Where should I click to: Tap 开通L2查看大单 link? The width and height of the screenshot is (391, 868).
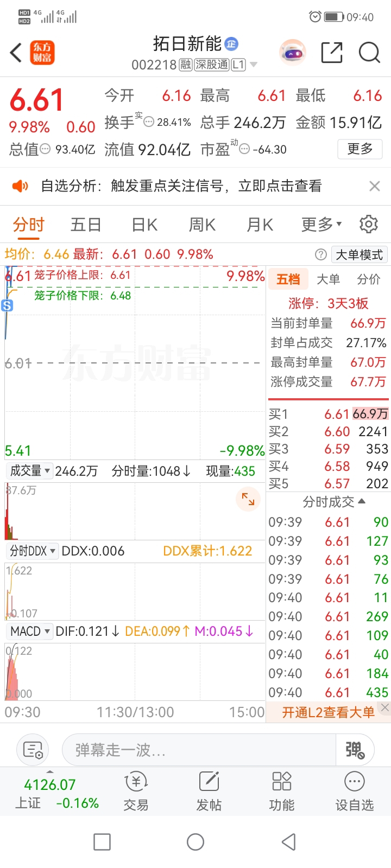click(x=328, y=712)
